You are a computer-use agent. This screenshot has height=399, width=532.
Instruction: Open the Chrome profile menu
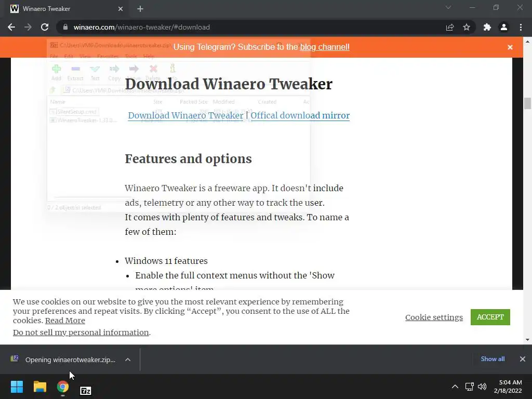pos(504,27)
